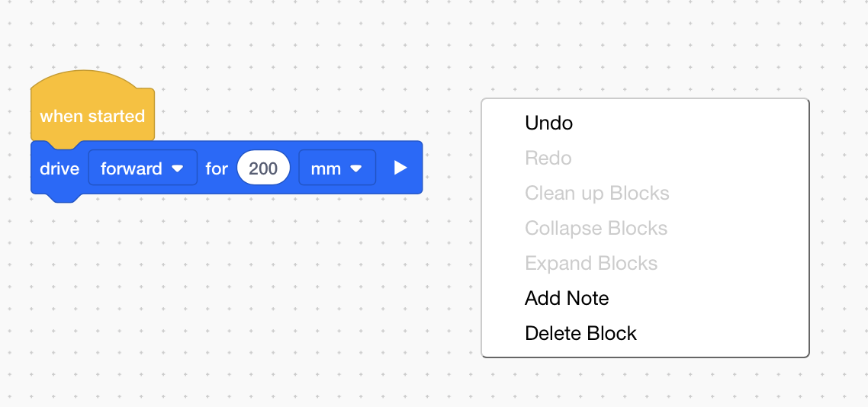The height and width of the screenshot is (407, 868).
Task: Select Clean up Blocks menu entry
Action: click(597, 193)
